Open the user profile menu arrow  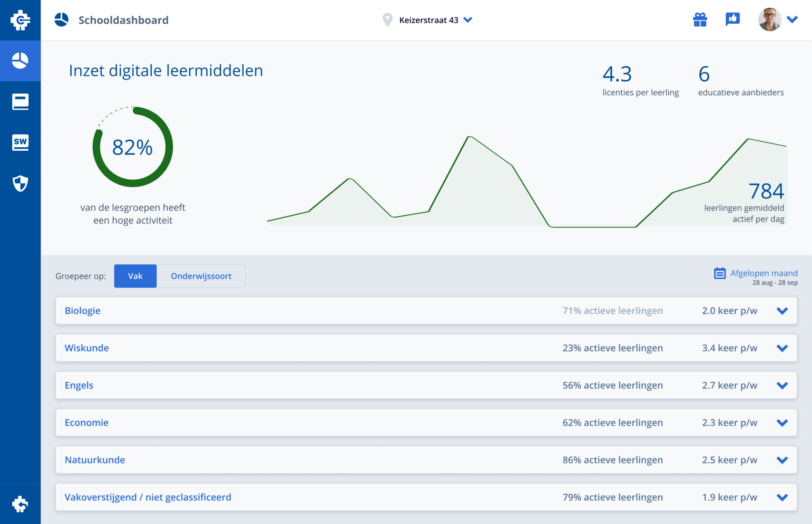[792, 19]
